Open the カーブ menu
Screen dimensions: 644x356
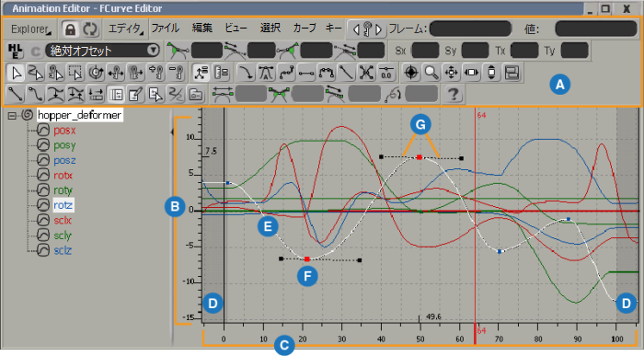click(x=305, y=28)
